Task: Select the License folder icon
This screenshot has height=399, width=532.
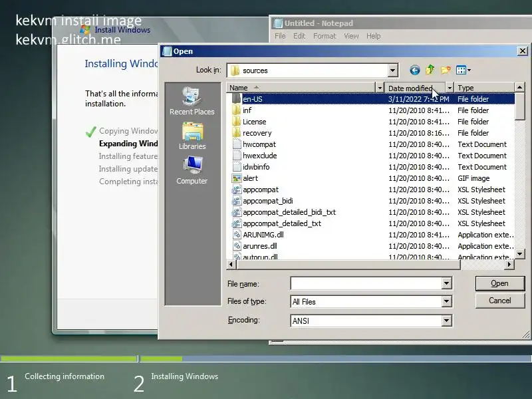Action: (x=237, y=122)
